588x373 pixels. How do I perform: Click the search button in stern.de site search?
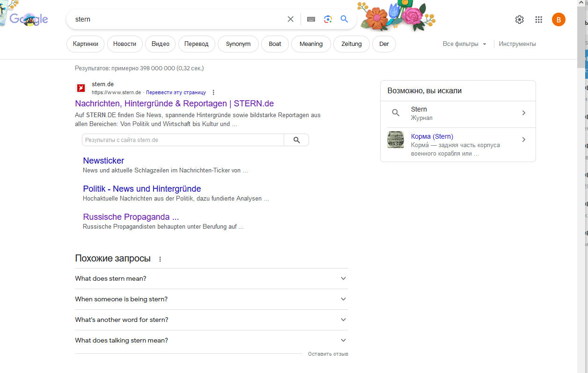(x=296, y=140)
